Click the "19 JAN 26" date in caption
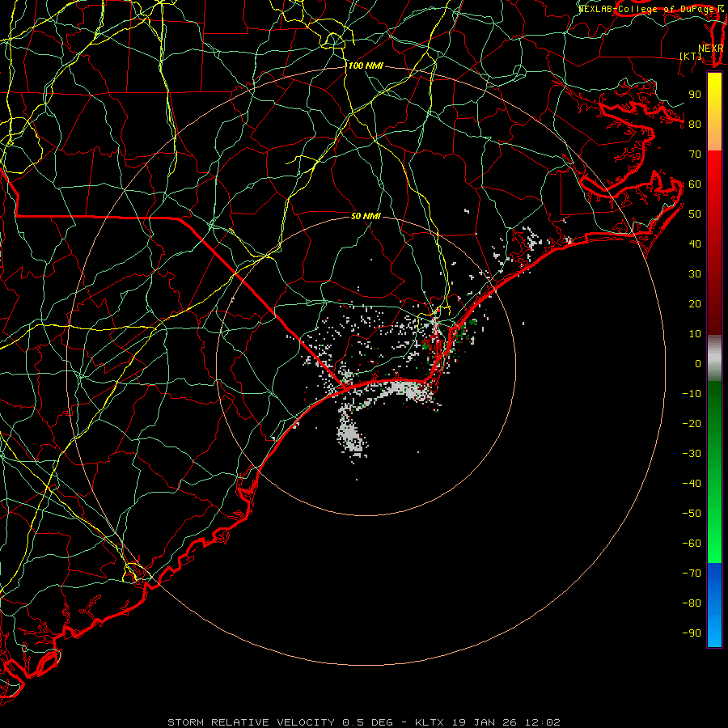 click(485, 722)
